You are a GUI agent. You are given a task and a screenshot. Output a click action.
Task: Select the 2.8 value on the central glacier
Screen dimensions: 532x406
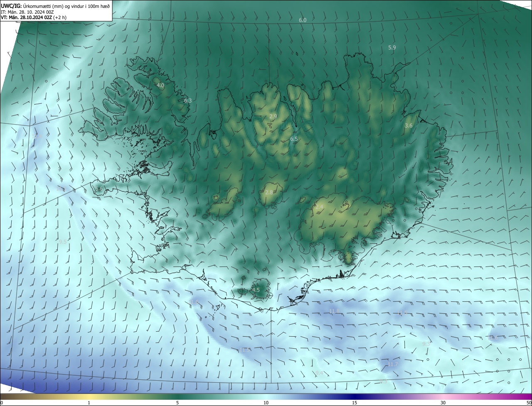[269, 192]
